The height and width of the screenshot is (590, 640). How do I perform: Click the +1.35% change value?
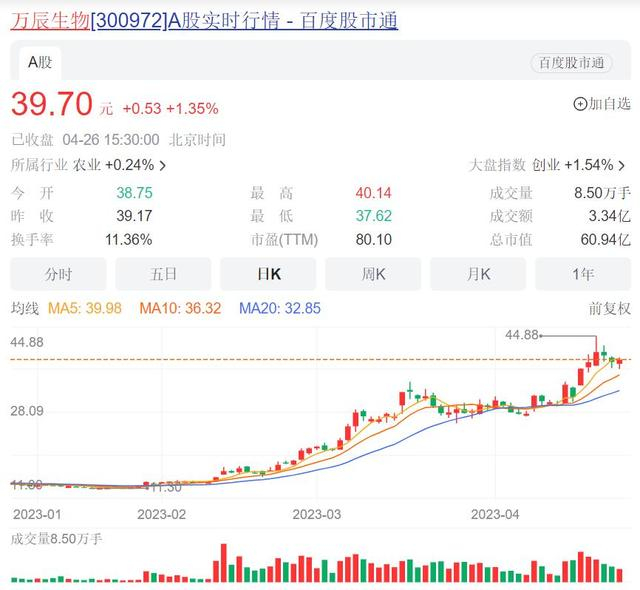tap(192, 109)
